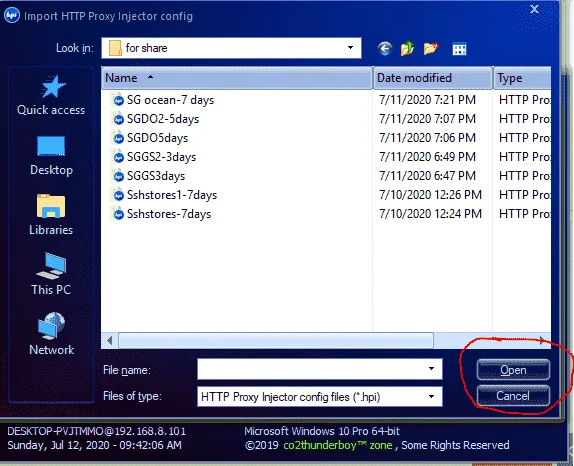Open Libraries in the sidebar
Screen dimensions: 574x466
51,215
